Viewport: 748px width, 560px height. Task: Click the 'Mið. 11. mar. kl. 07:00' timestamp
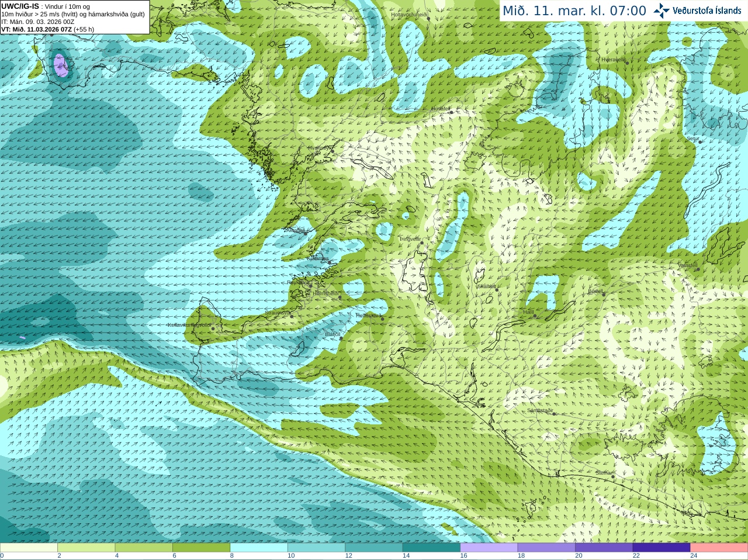(x=574, y=11)
